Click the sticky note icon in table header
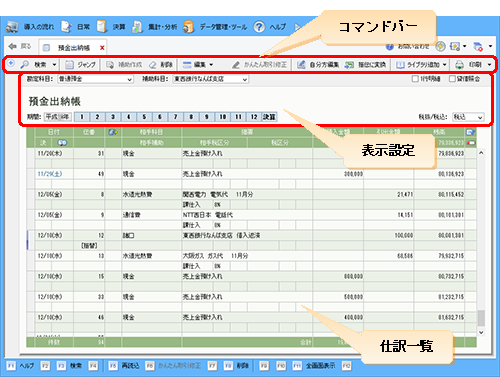 113,132
